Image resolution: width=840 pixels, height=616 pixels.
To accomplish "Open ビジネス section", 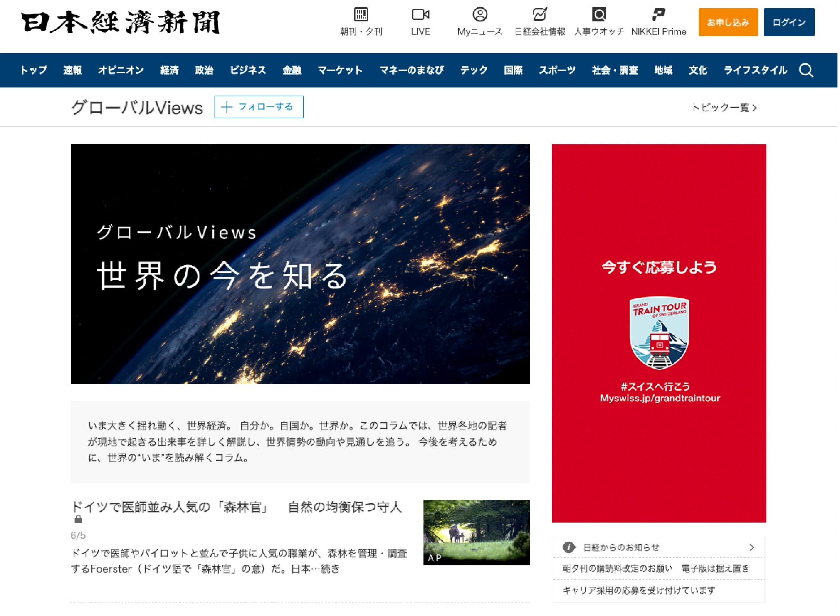I will (x=248, y=70).
